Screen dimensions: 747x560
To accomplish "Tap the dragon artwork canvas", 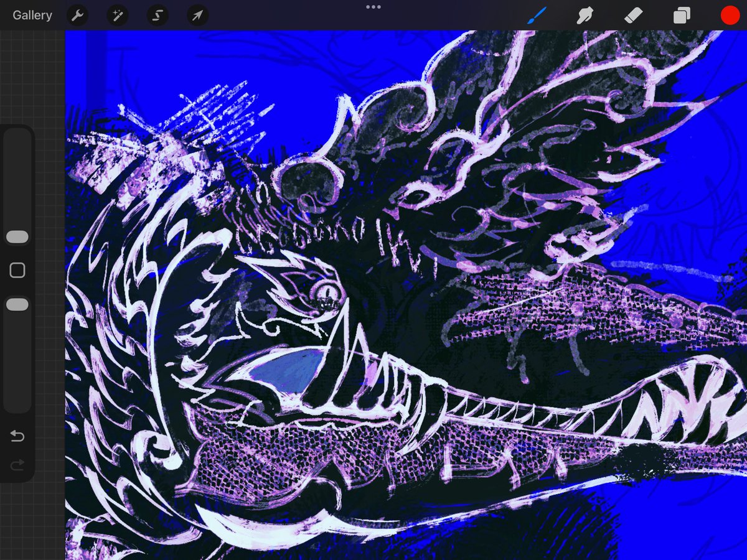I will [406, 296].
